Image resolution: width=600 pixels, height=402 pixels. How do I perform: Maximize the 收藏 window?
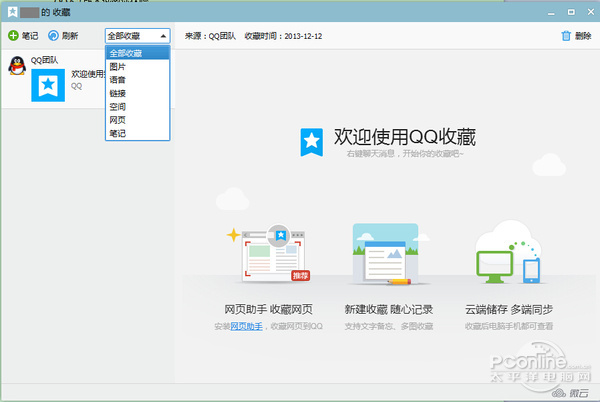click(x=571, y=12)
